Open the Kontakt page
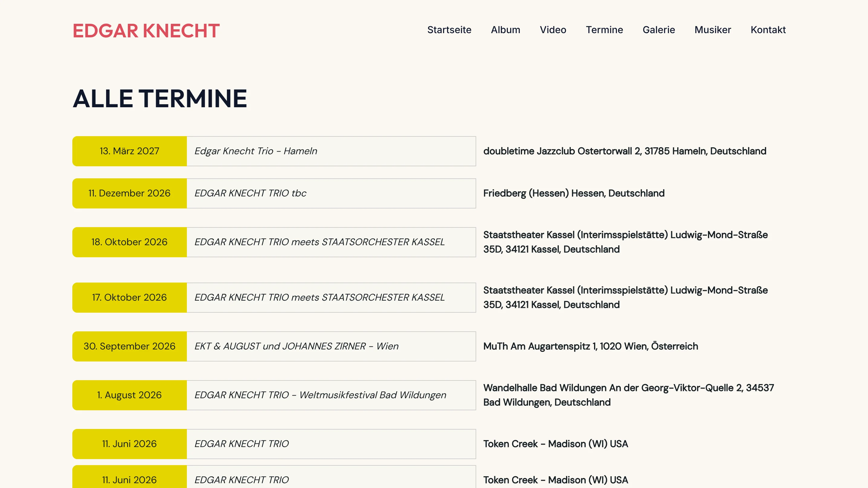The image size is (868, 488). [x=768, y=30]
